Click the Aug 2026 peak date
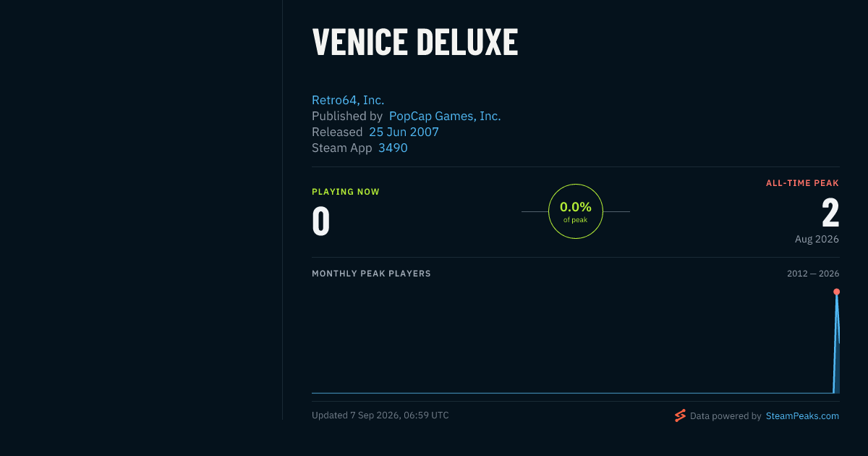Screen dimensions: 868x456 (817, 239)
